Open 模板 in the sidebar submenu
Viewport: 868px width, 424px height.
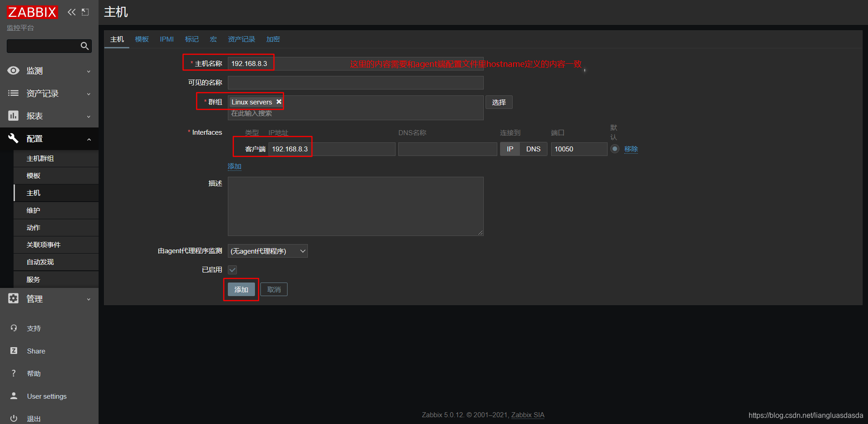click(56, 175)
